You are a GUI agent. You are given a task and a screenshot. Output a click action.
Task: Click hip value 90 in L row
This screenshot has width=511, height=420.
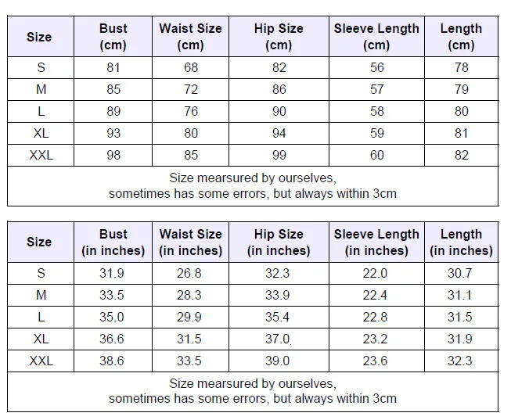[x=279, y=111]
